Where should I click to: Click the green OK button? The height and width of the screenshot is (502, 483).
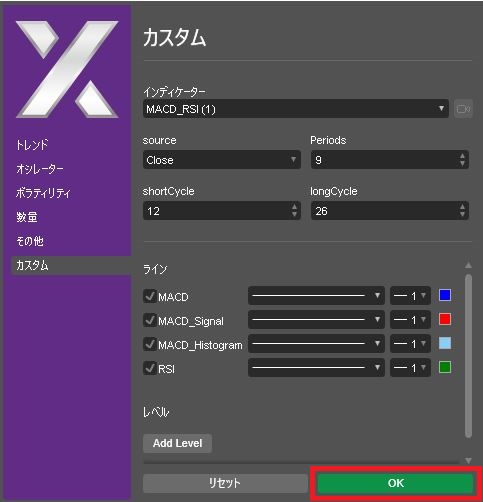396,483
